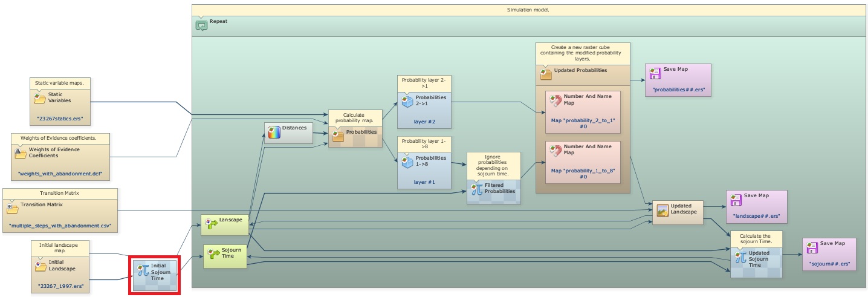Click the Initial Sojourn Time functor icon
Screen dimensions: 868x297
tap(143, 270)
